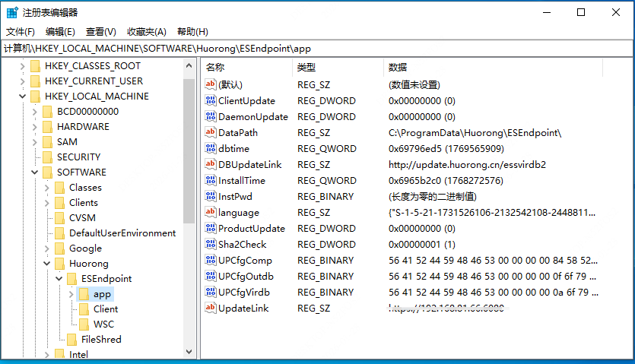Click the DWORD icon beside ClientUpdate
The width and height of the screenshot is (635, 364).
210,100
